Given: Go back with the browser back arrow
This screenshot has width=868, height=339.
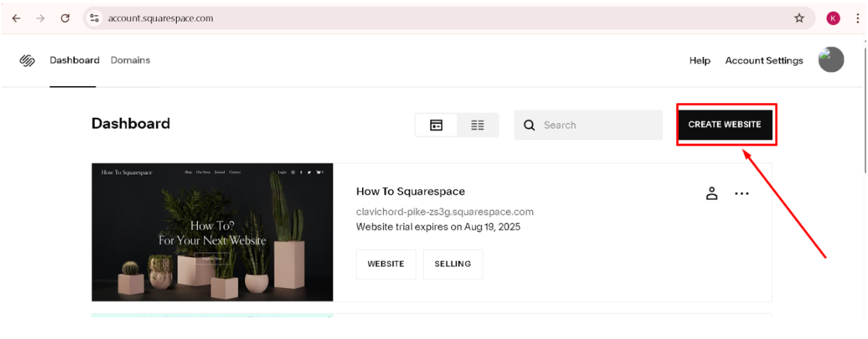Looking at the screenshot, I should (x=17, y=19).
